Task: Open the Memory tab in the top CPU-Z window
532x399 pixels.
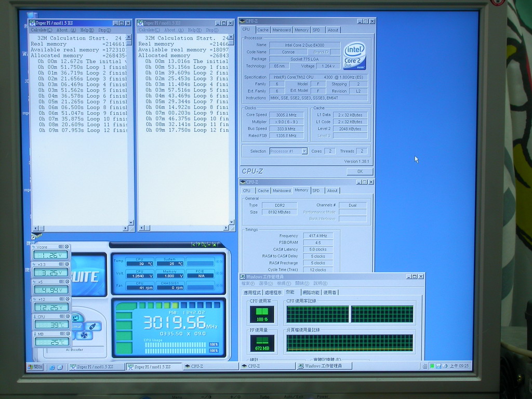Action: 301,30
